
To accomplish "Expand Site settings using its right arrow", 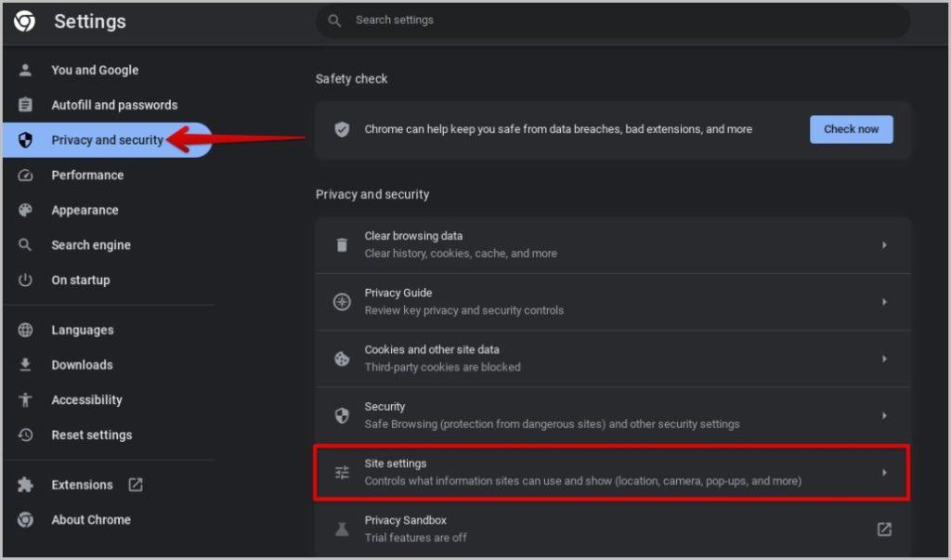I will [x=884, y=472].
